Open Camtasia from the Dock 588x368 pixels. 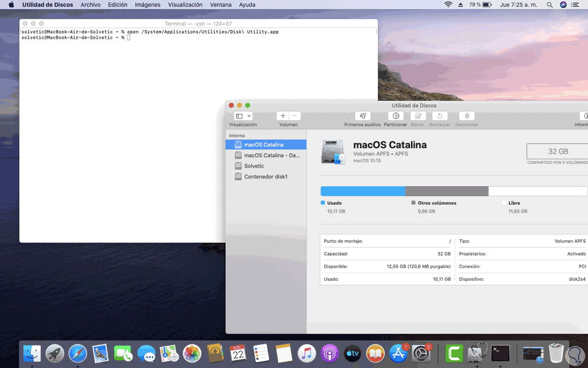(x=454, y=353)
